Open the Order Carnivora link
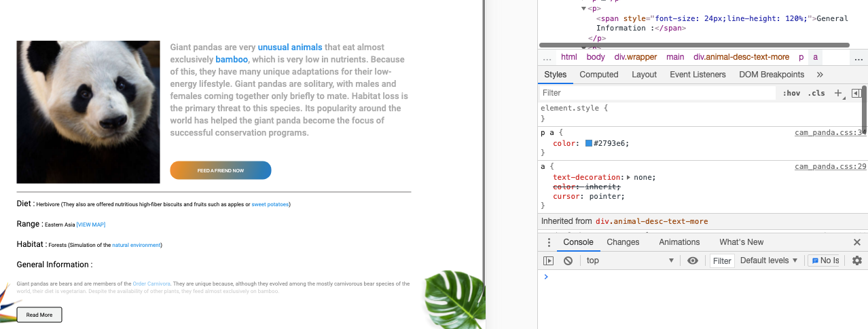This screenshot has height=329, width=868. (x=151, y=284)
